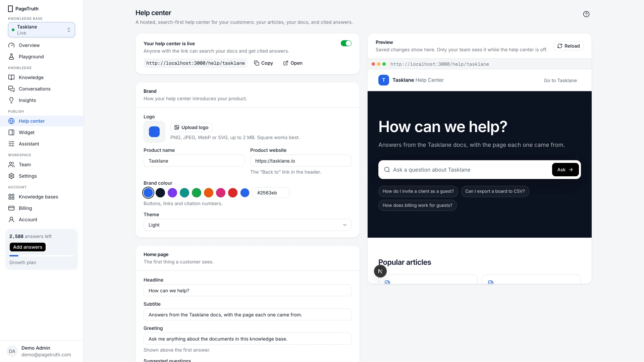The image size is (644, 362).
Task: Navigate to Knowledge bases
Action: pos(42,197)
